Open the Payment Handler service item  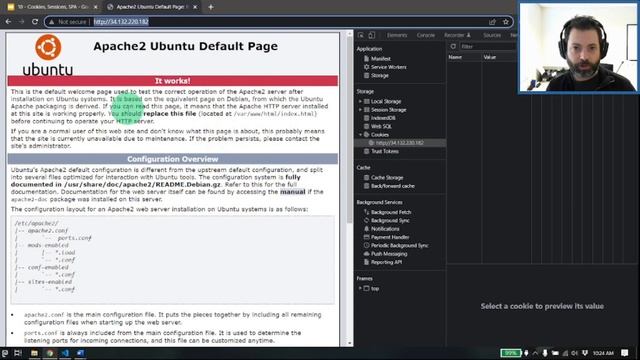pyautogui.click(x=390, y=237)
